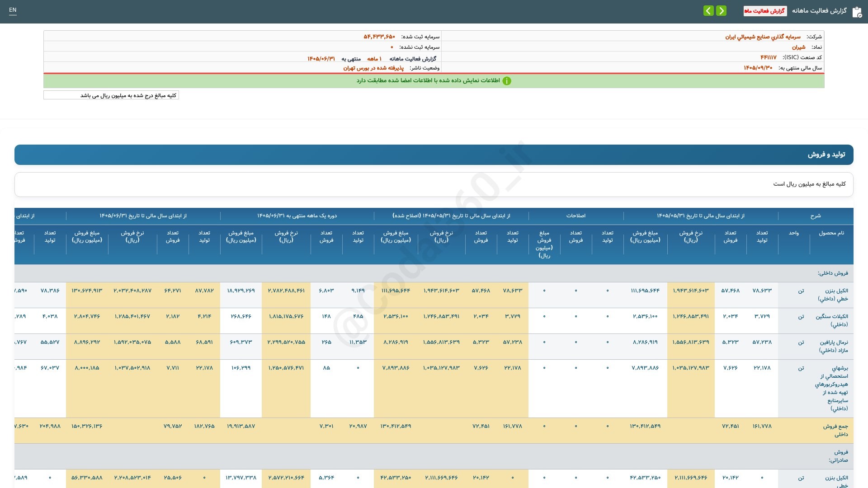Click the ISIC industry code ۴۴۱۱۱۷
The image size is (868, 488).
point(768,57)
